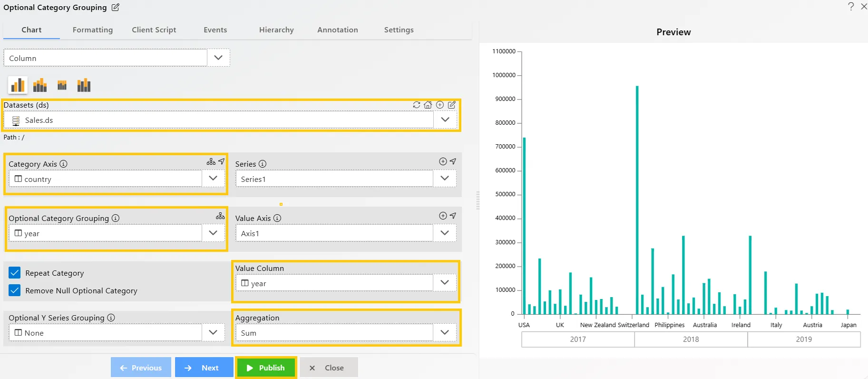Switch to the Formatting tab
This screenshot has height=379, width=868.
pyautogui.click(x=93, y=30)
